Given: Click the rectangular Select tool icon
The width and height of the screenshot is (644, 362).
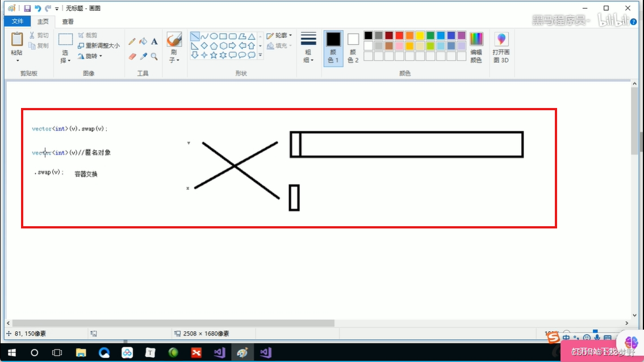Looking at the screenshot, I should click(65, 39).
